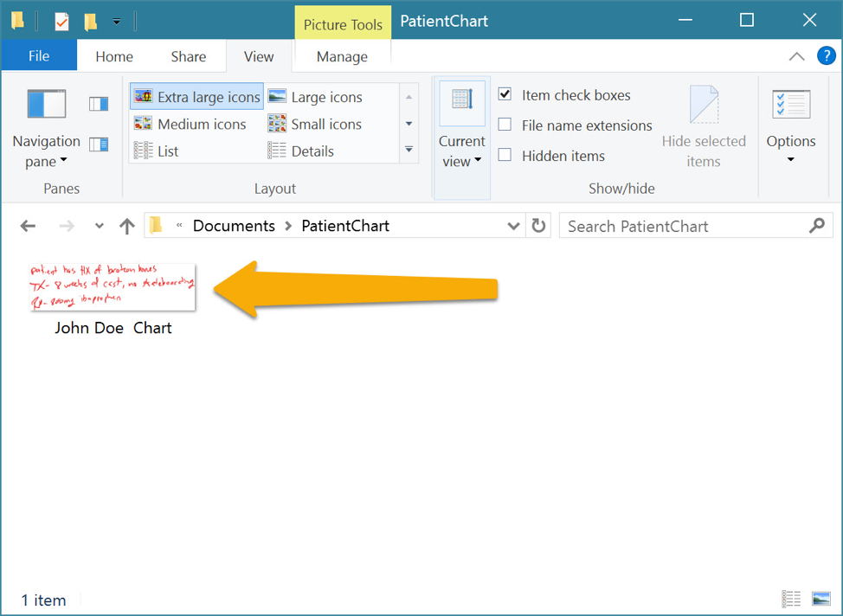Open Customize Quick Access Toolbar dropdown
This screenshot has width=843, height=616.
coord(117,22)
